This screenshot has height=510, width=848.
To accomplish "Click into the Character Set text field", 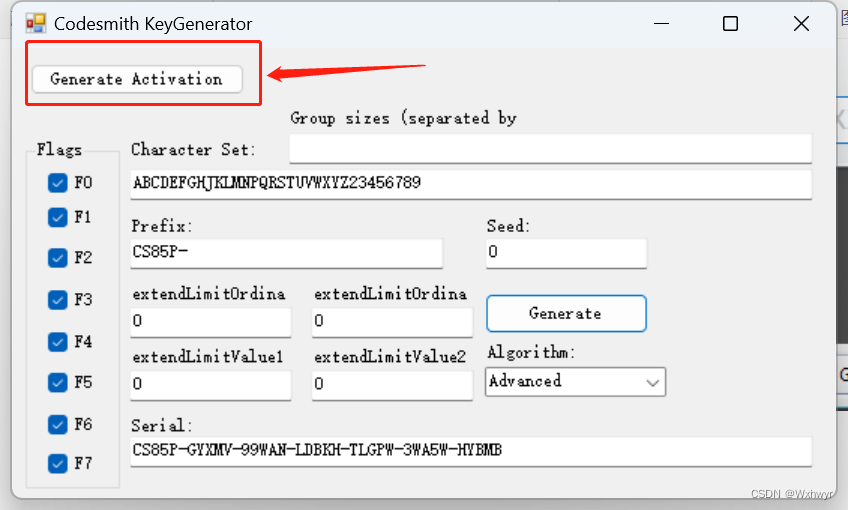I will (x=471, y=184).
